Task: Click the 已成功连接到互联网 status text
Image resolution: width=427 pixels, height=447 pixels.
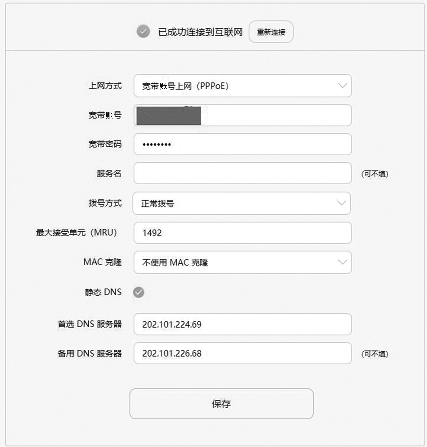Action: 200,32
